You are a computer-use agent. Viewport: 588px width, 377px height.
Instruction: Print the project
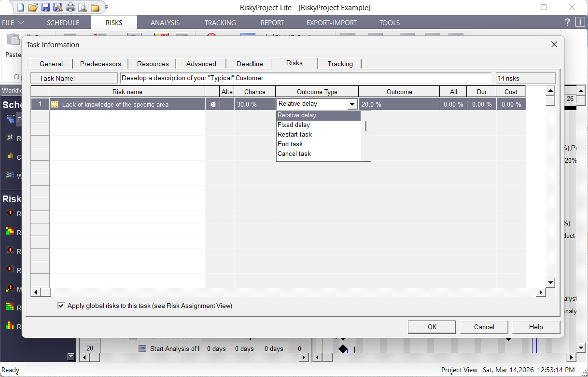tap(71, 7)
